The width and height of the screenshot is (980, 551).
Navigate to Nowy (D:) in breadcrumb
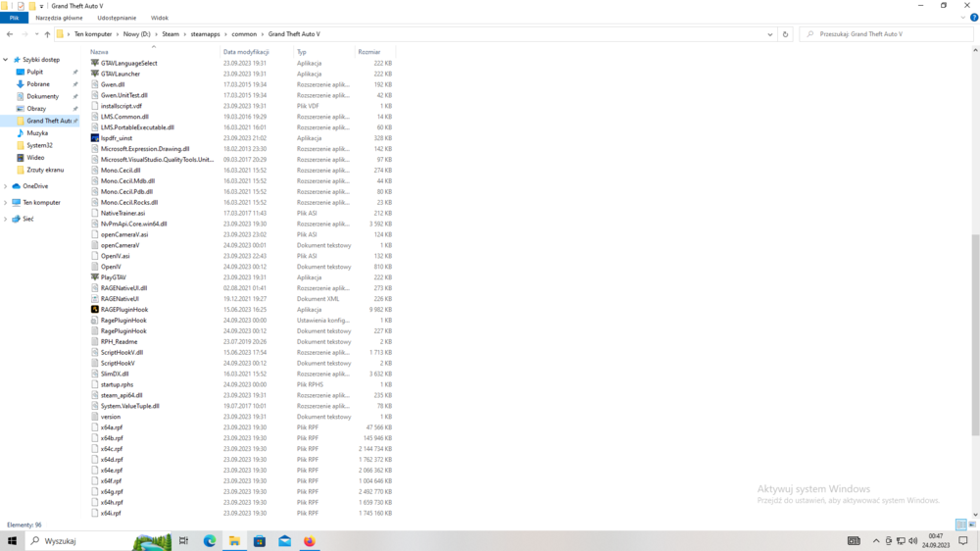[x=136, y=34]
